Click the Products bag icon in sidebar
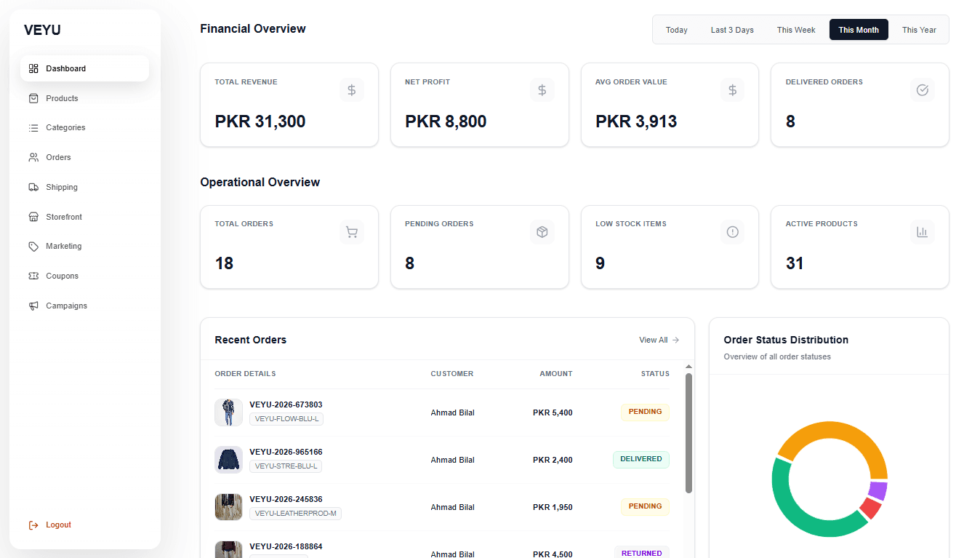Screen dimensions: 980x558 pos(33,98)
